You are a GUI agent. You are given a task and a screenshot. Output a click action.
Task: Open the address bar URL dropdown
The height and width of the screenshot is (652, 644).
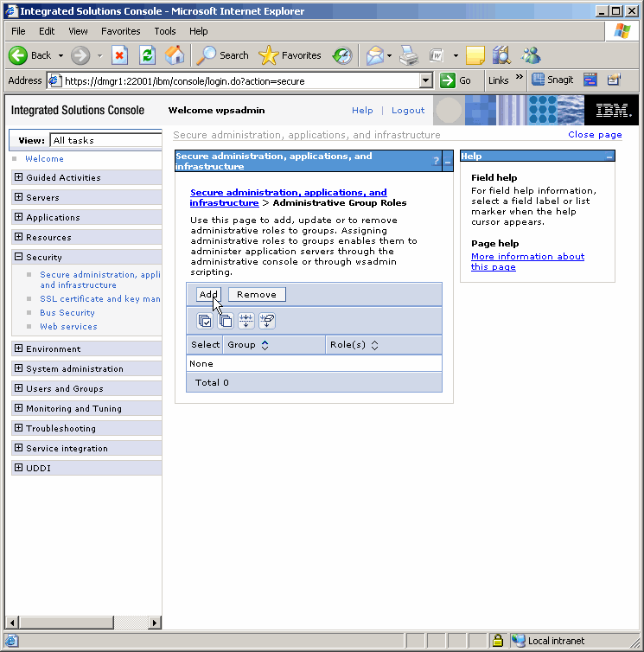[425, 80]
